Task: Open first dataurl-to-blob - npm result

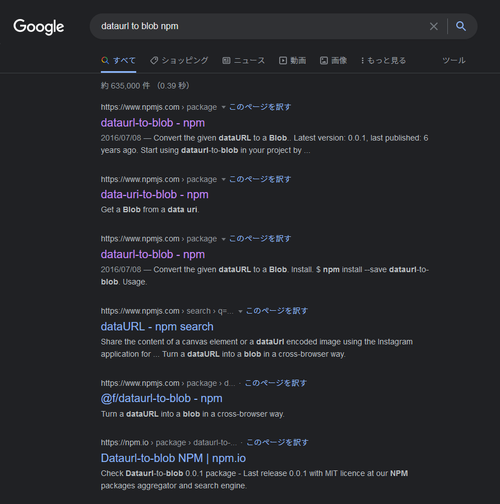Action: coord(153,123)
